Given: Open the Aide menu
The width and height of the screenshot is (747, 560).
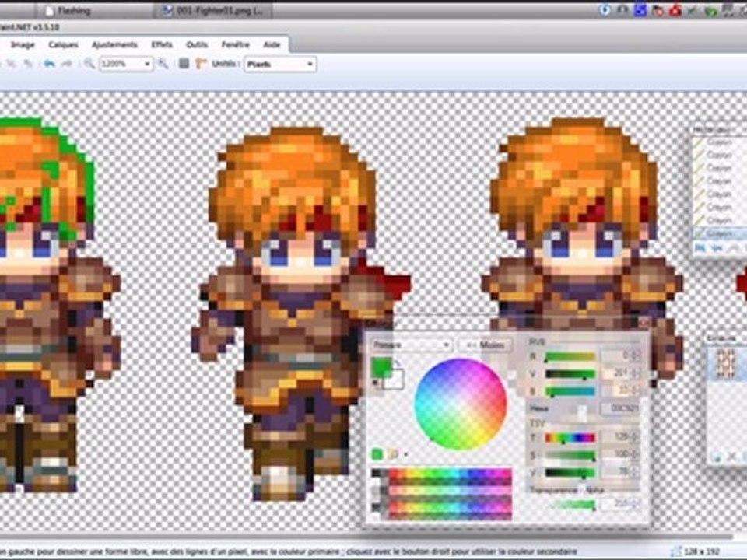Looking at the screenshot, I should coord(272,44).
